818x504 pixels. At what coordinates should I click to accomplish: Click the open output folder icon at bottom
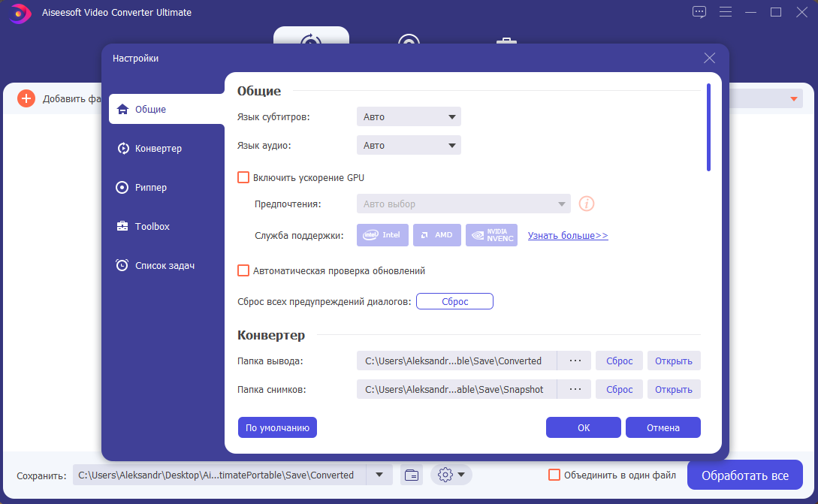[x=411, y=475]
